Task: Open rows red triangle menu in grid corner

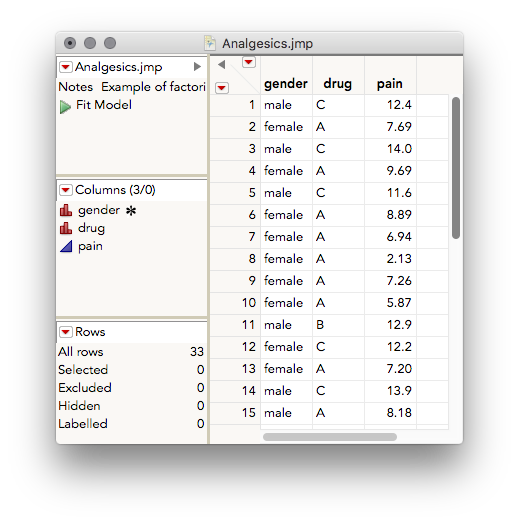Action: pyautogui.click(x=222, y=88)
